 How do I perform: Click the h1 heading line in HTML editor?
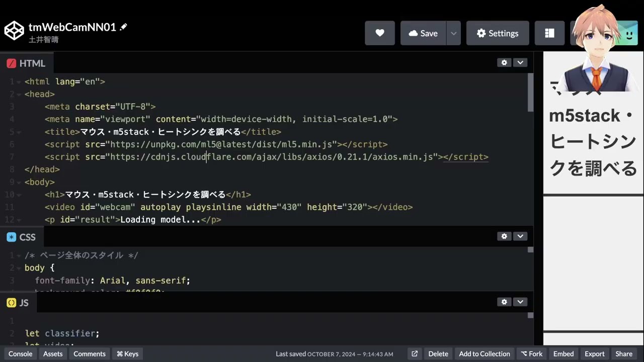pos(148,195)
